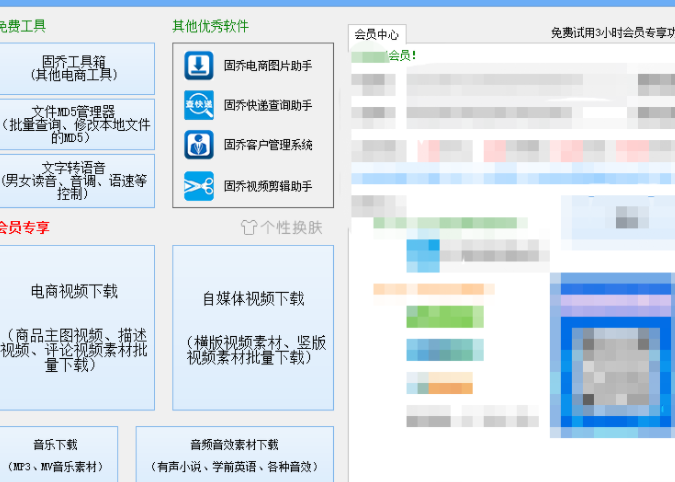Open 音频音效素材下载 tile

tap(235, 454)
